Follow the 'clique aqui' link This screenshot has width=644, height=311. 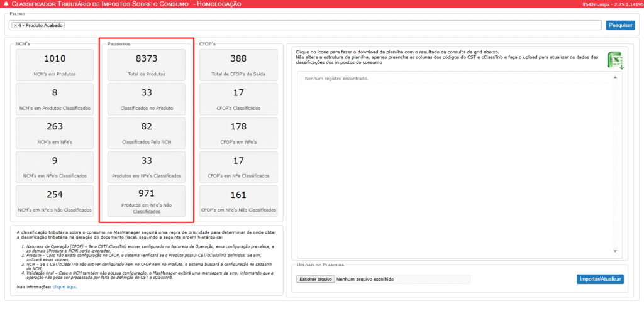coord(65,286)
